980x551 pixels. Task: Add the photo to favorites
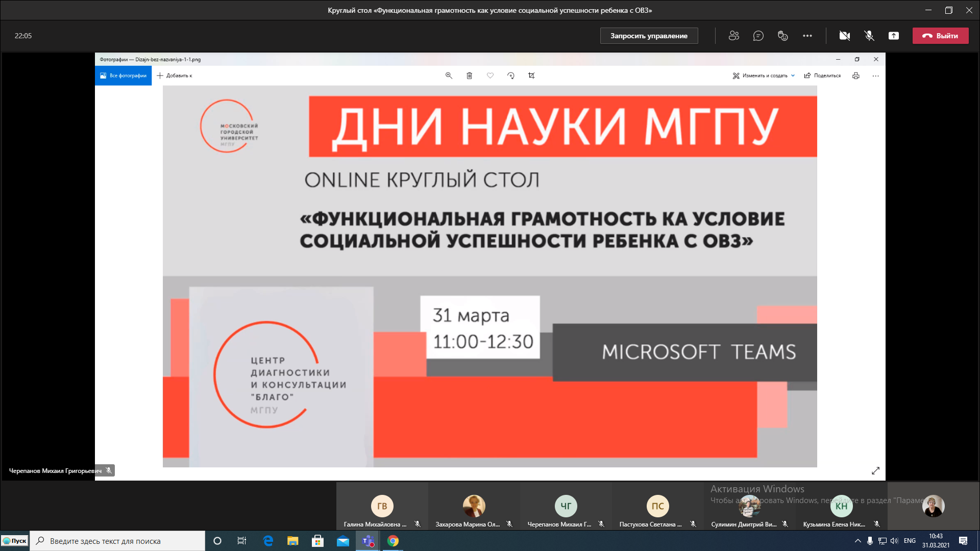(x=490, y=76)
